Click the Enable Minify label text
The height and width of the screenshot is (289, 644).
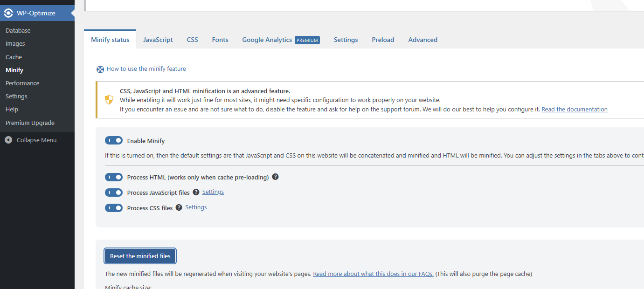146,141
